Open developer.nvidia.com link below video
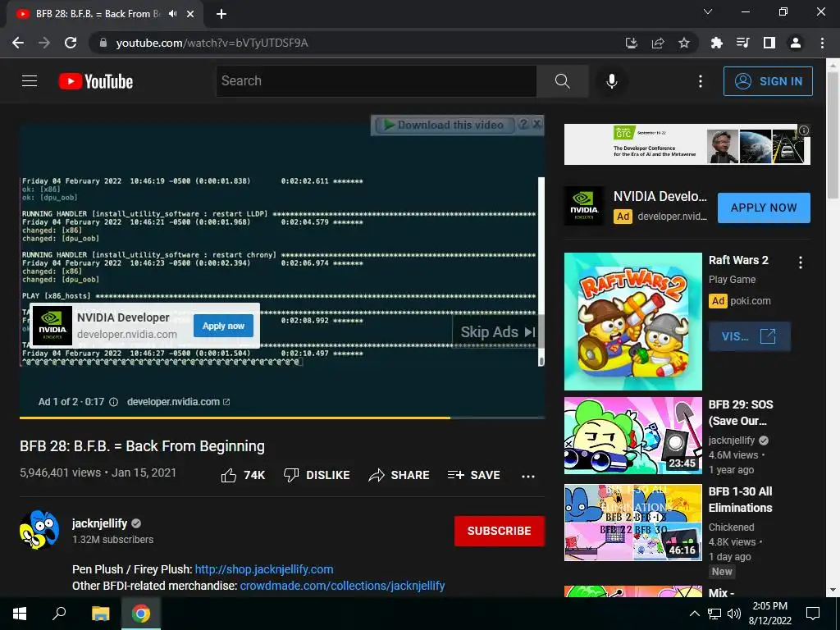840x630 pixels. [178, 402]
